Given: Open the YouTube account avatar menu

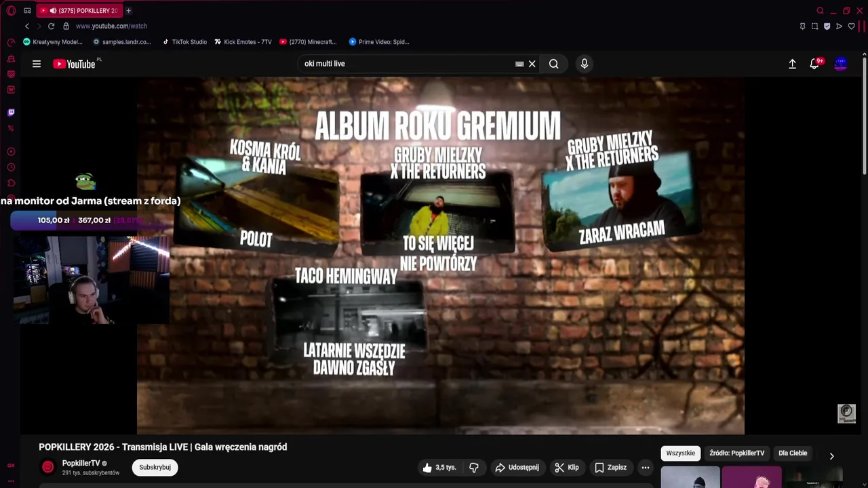Looking at the screenshot, I should tap(841, 64).
